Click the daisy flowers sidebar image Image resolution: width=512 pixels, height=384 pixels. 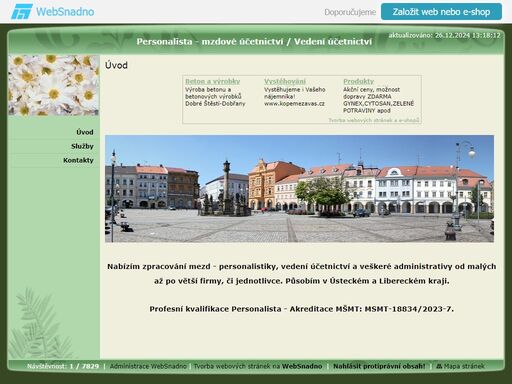tap(54, 85)
